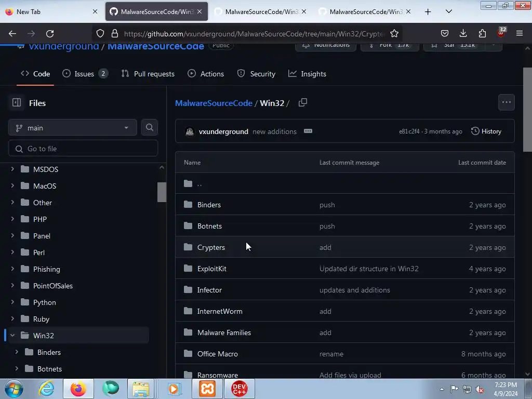The image size is (532, 399).
Task: Reload the current page
Action: click(x=50, y=34)
